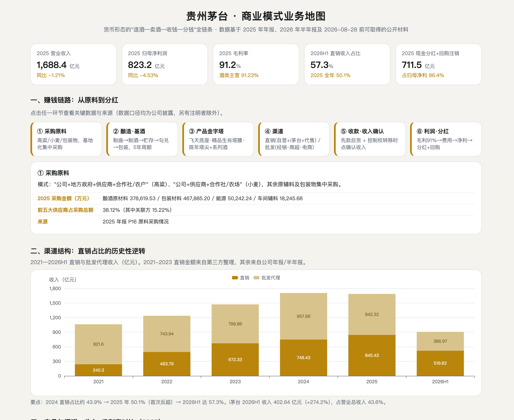The width and height of the screenshot is (514, 420).
Task: Open the ② 酿造·基酒 step card
Action: (x=142, y=139)
